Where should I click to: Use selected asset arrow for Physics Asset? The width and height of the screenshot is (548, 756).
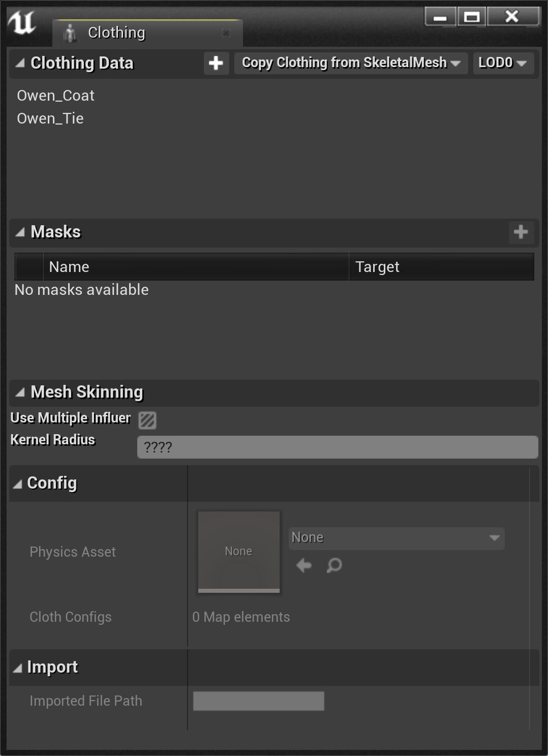[x=304, y=565]
